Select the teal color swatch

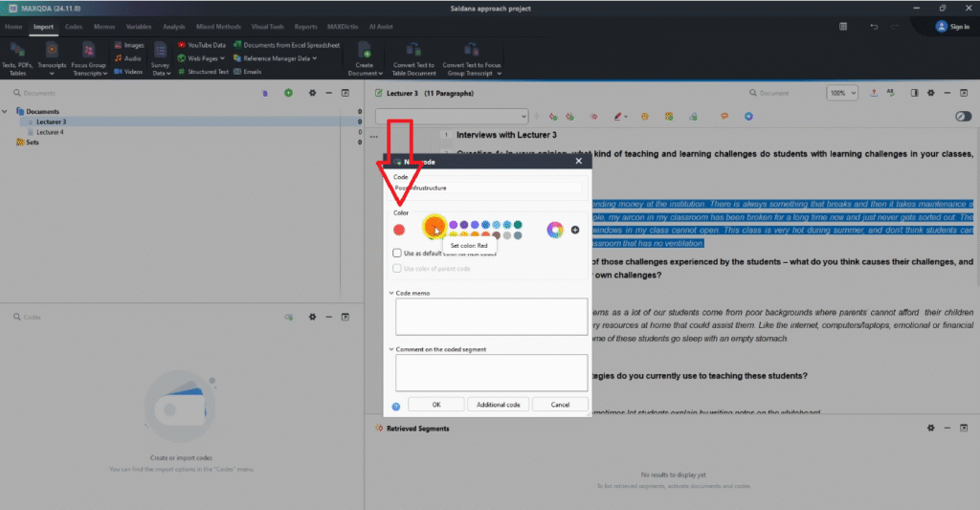pyautogui.click(x=518, y=225)
